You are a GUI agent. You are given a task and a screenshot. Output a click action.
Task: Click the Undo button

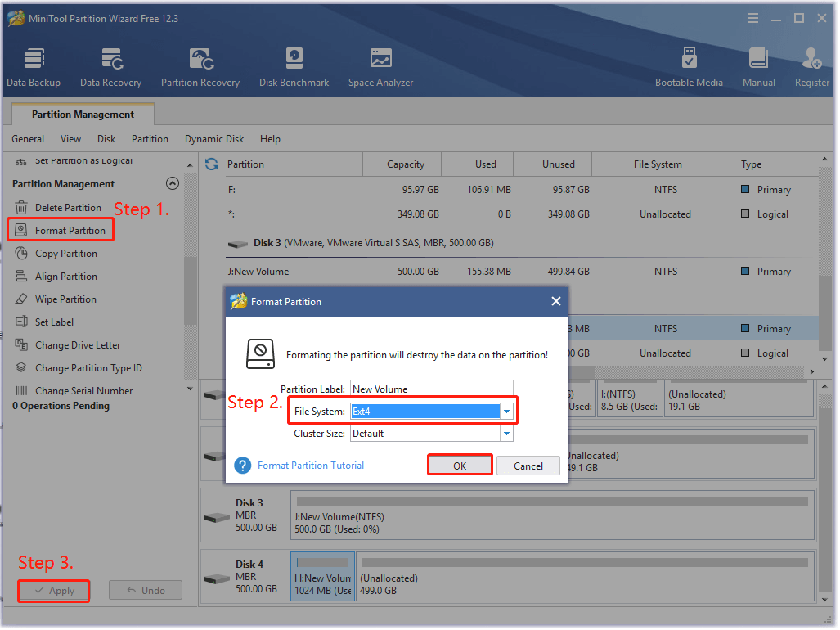click(x=146, y=591)
